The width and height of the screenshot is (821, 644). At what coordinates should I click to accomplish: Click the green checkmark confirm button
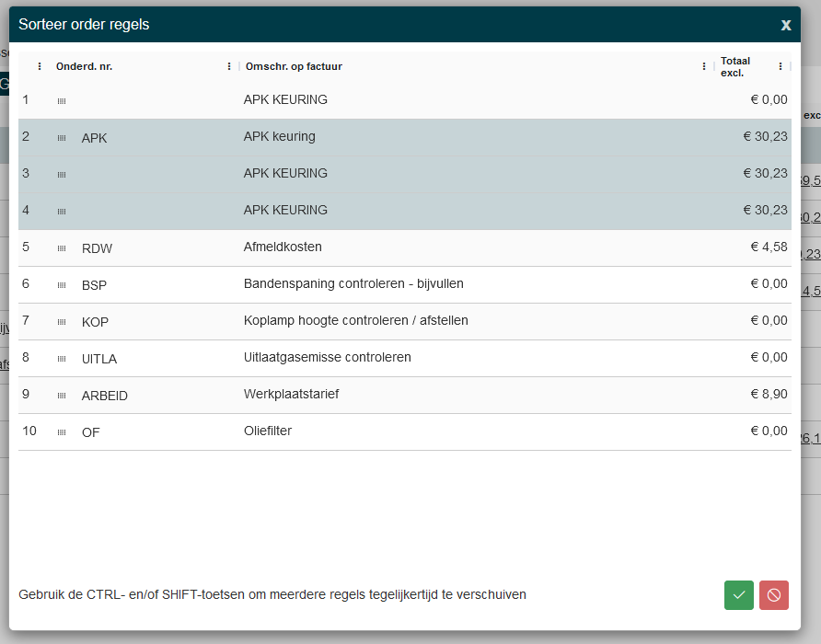[x=738, y=595]
